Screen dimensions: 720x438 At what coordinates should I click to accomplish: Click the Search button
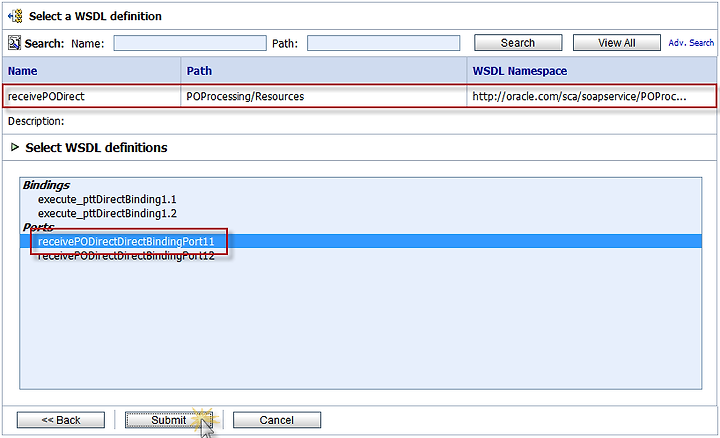pos(518,43)
